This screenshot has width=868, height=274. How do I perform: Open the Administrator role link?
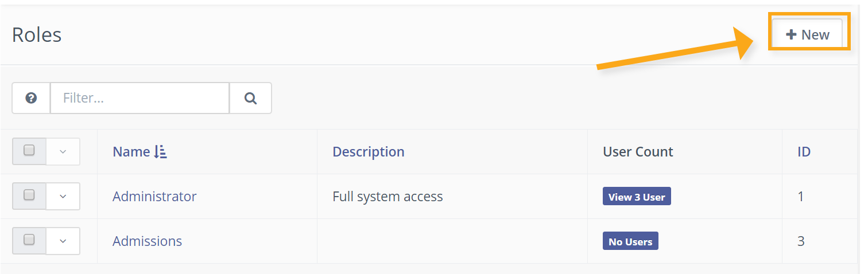[154, 197]
